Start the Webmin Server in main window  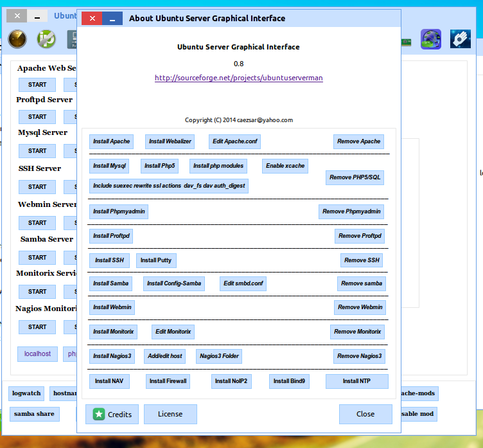tap(37, 223)
